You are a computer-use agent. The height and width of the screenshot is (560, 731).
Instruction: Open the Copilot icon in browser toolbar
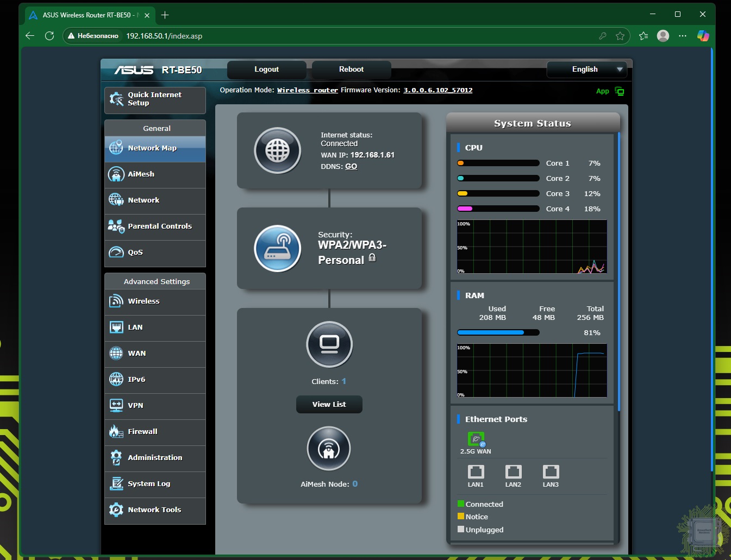coord(703,36)
